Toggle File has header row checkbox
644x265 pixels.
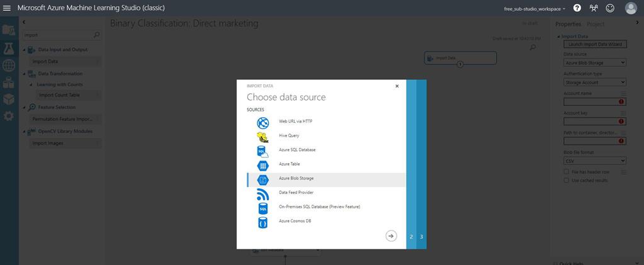pyautogui.click(x=567, y=172)
